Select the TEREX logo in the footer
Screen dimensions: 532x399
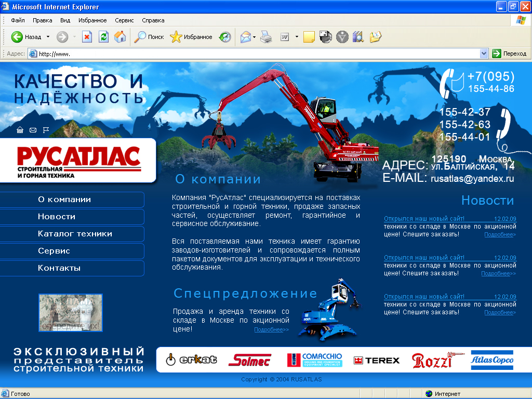376,360
